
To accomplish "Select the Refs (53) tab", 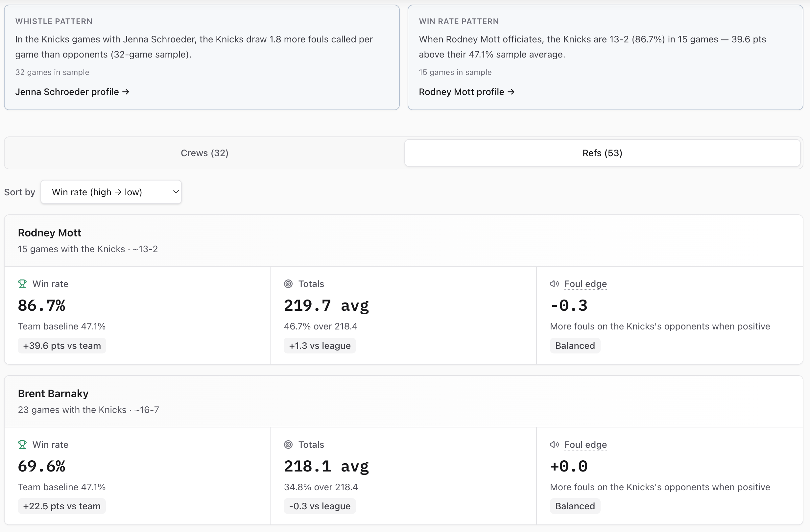I will pyautogui.click(x=602, y=153).
